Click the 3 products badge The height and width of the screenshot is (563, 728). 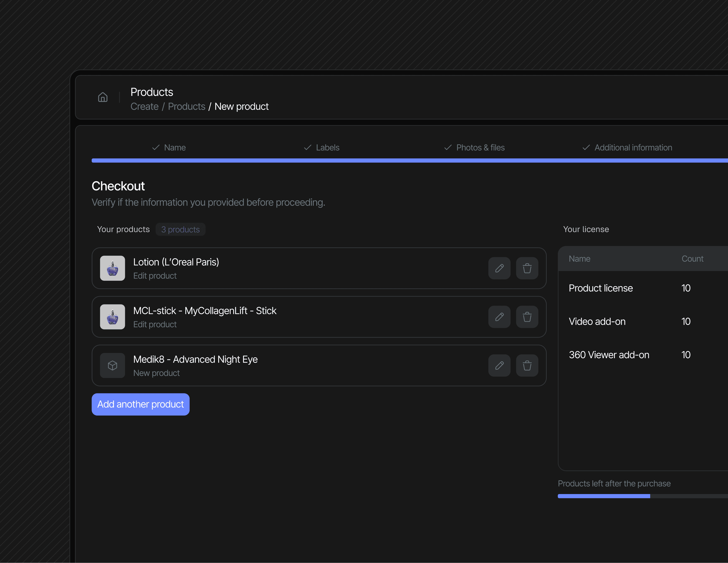pyautogui.click(x=180, y=230)
